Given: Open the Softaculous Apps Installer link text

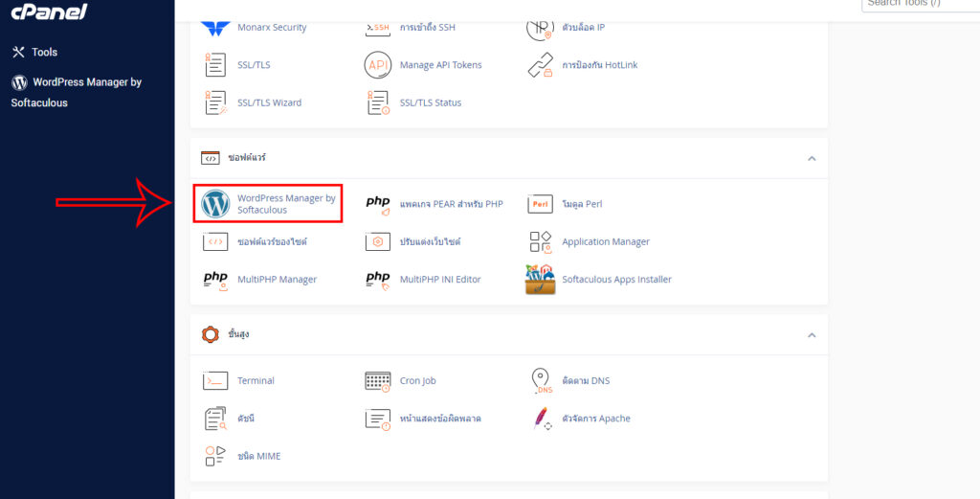Looking at the screenshot, I should pos(617,280).
